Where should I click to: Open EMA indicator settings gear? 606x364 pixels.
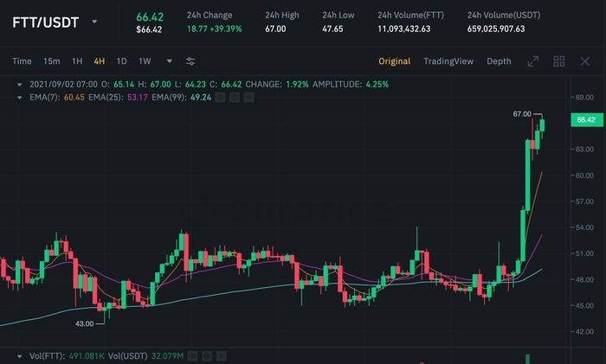235,98
